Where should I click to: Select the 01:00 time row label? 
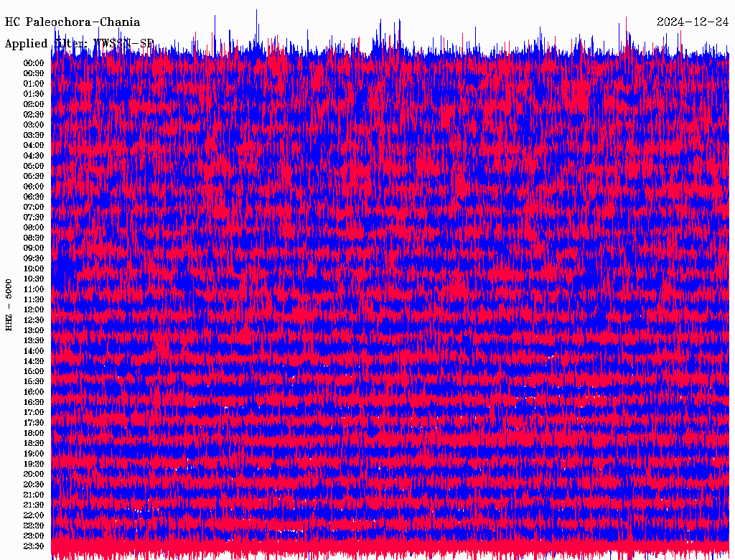[34, 84]
